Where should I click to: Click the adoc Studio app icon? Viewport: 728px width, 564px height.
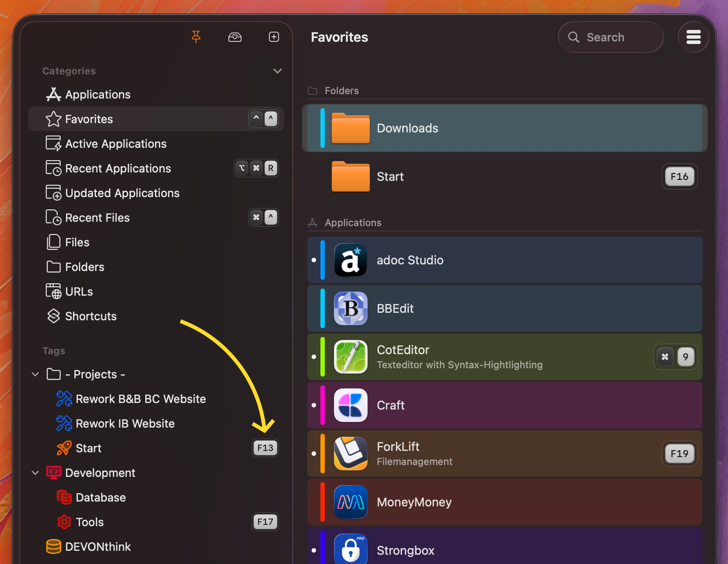tap(350, 260)
